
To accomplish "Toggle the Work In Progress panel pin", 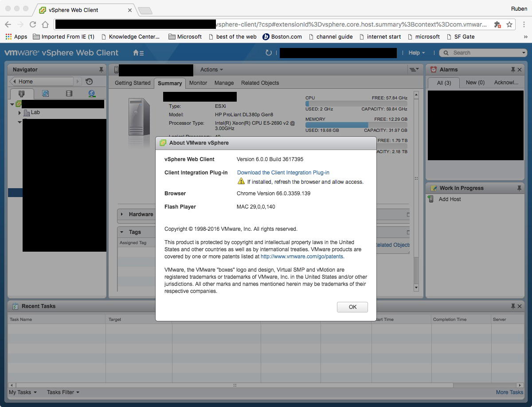I will click(x=519, y=188).
